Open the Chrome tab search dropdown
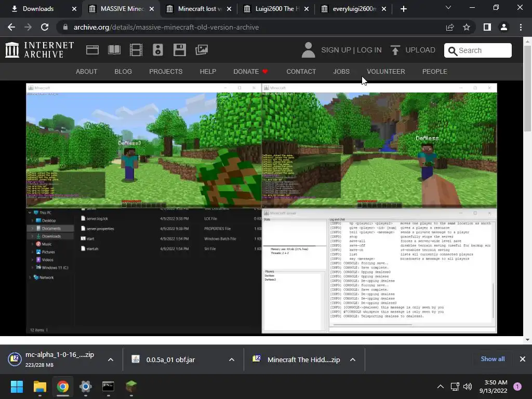Image resolution: width=532 pixels, height=399 pixels. click(x=448, y=7)
